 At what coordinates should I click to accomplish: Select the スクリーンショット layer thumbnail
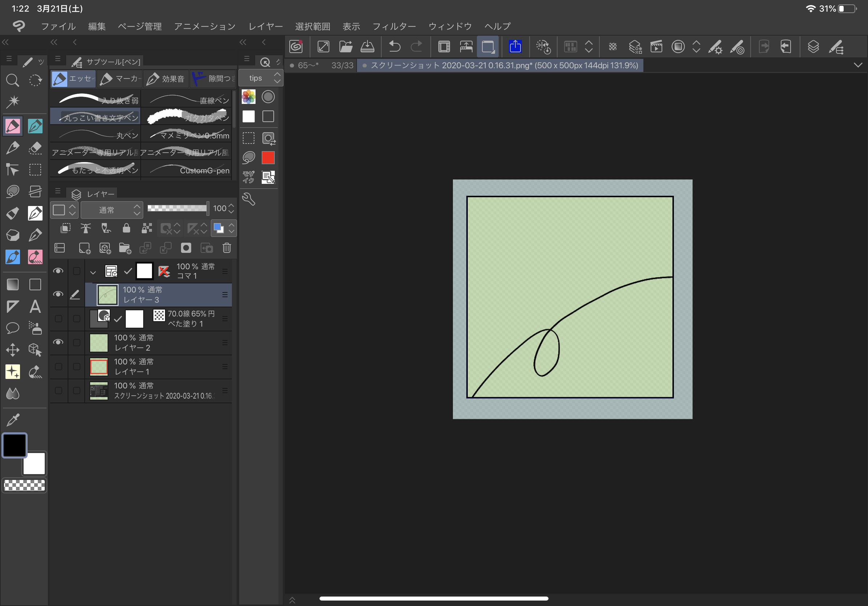pyautogui.click(x=99, y=391)
